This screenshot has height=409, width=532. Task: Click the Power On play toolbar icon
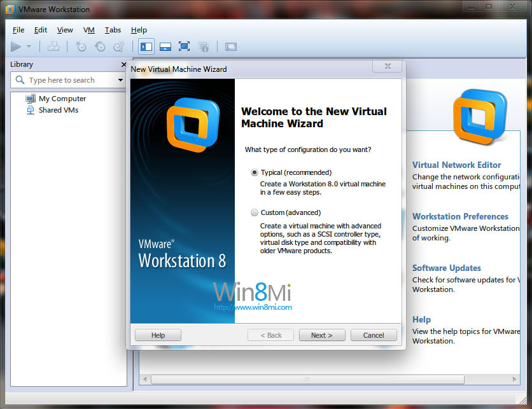pos(16,46)
